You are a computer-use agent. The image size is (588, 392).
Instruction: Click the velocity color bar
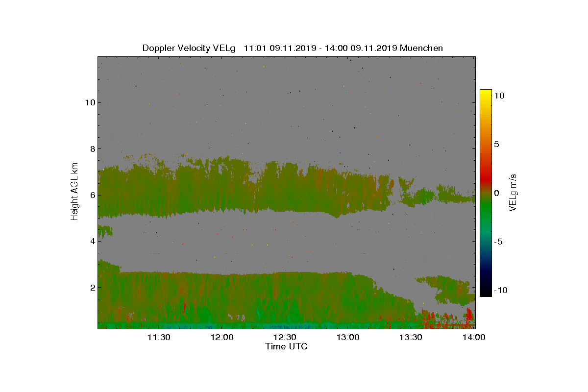pos(486,193)
